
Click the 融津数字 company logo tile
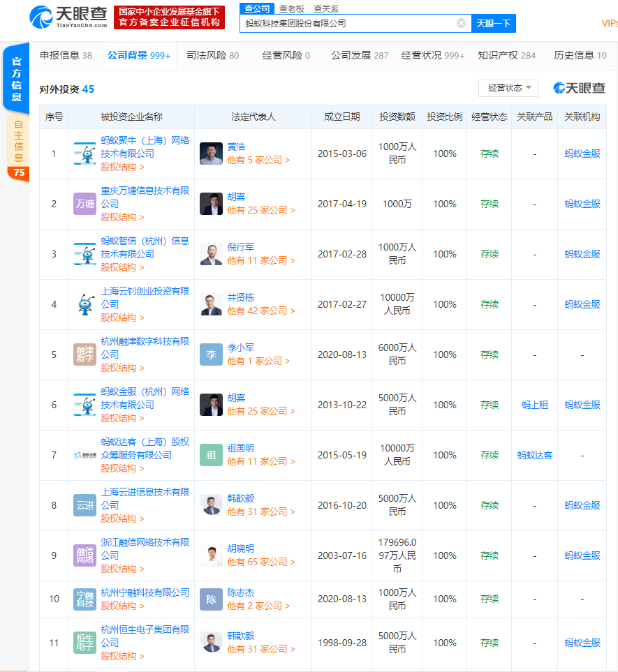coord(85,354)
